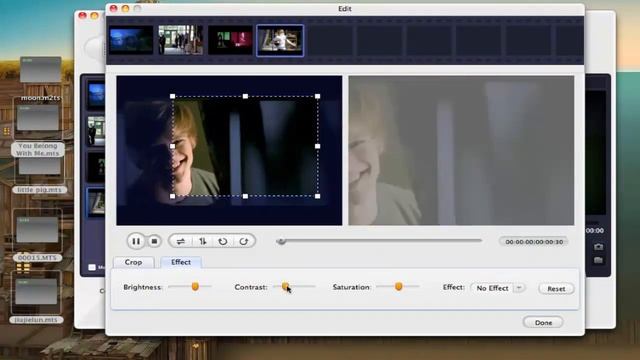Toggle the checkbox in the back window

click(92, 267)
